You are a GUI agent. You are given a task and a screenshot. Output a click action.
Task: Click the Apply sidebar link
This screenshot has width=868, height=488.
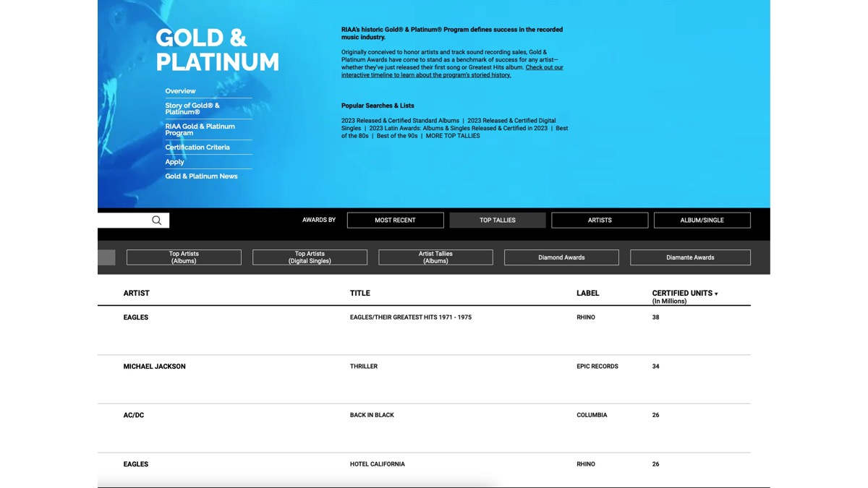[x=174, y=162]
